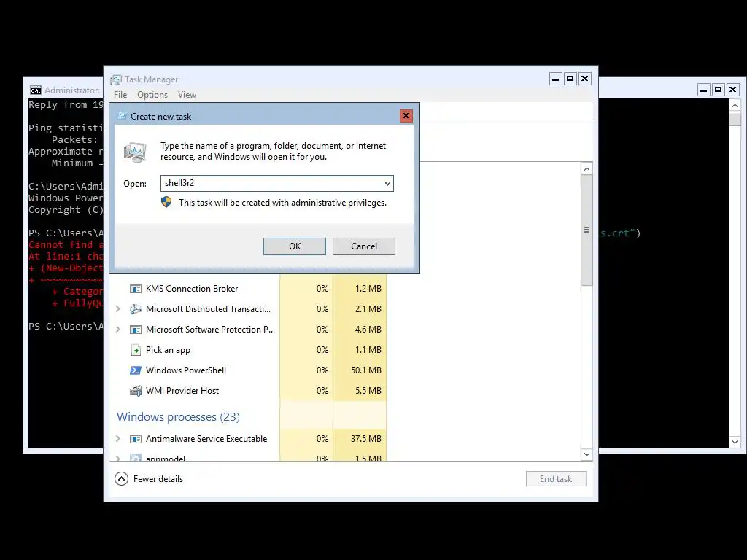
Task: Expand Antimalware Service Executable process
Action: (x=118, y=438)
